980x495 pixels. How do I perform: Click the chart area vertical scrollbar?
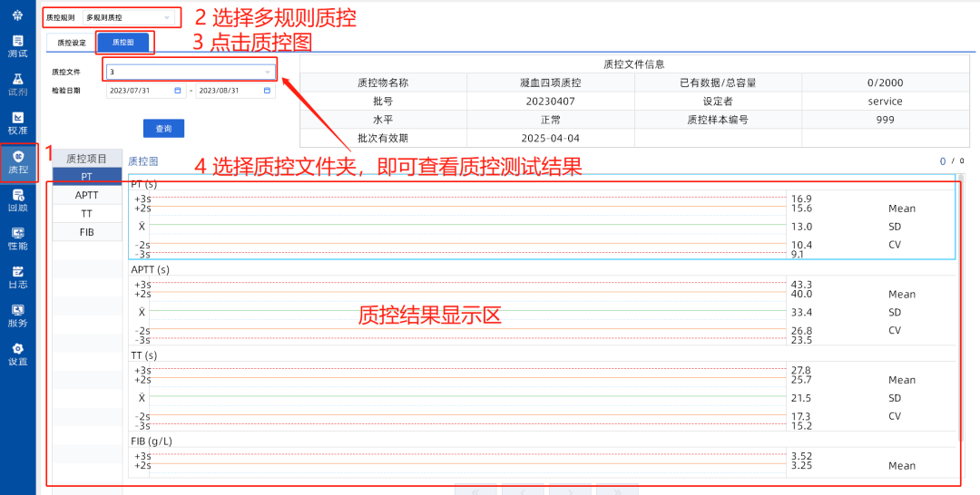tap(962, 308)
